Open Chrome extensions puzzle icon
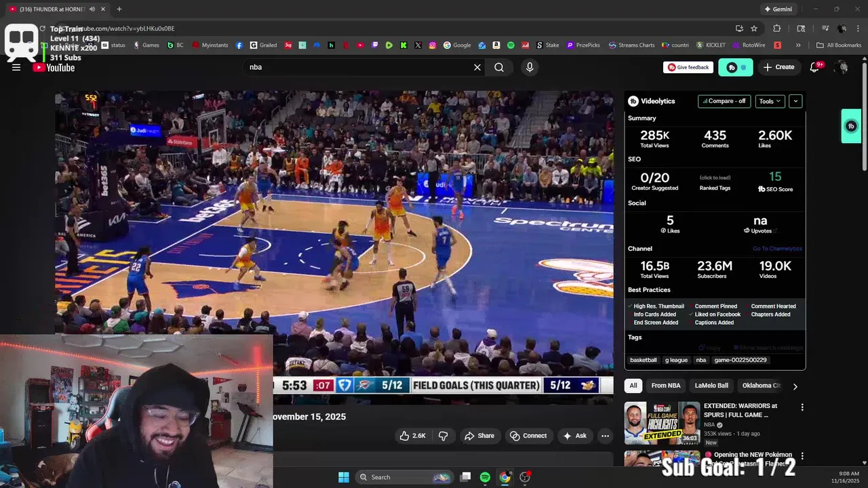868x488 pixels. [777, 28]
